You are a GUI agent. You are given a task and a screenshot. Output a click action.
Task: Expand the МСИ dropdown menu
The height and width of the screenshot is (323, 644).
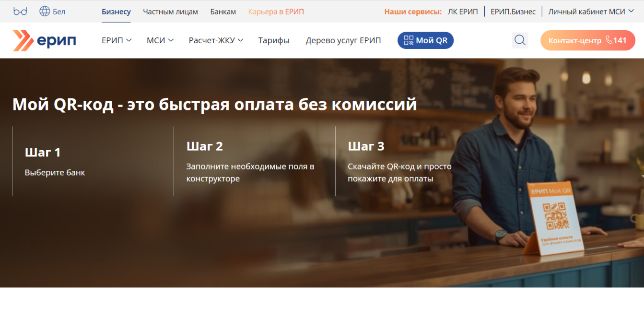(x=160, y=40)
